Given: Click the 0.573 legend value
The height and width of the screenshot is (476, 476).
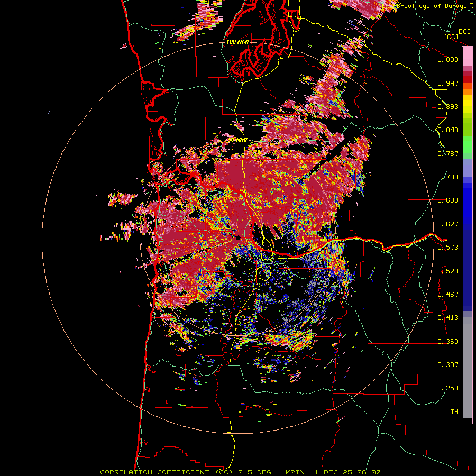Looking at the screenshot, I should point(448,248).
